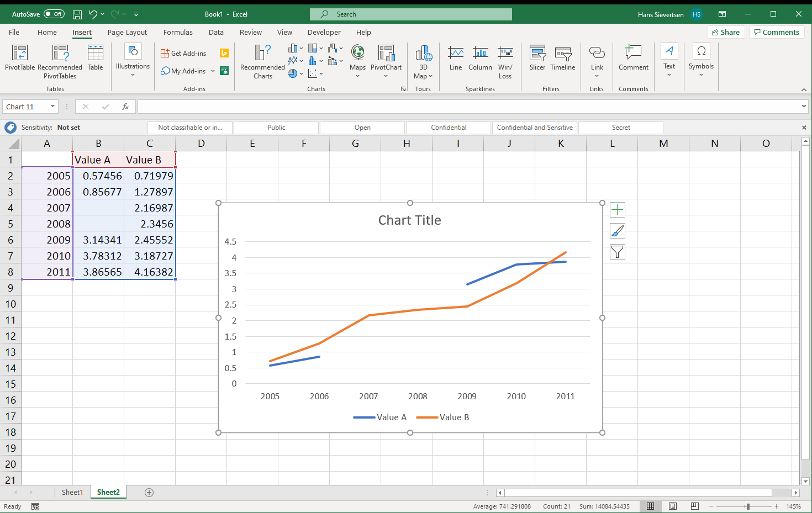Insert a column or bar chart
This screenshot has height=513, width=812.
click(296, 49)
